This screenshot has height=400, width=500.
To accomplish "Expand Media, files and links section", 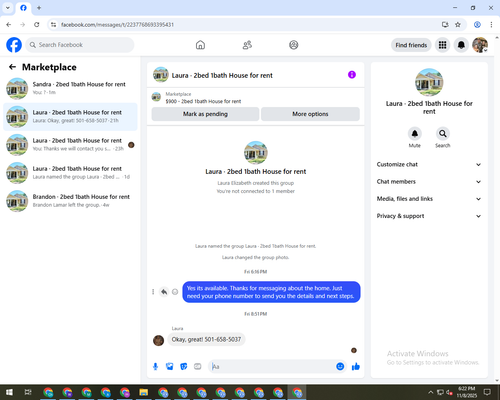I will pos(429,199).
